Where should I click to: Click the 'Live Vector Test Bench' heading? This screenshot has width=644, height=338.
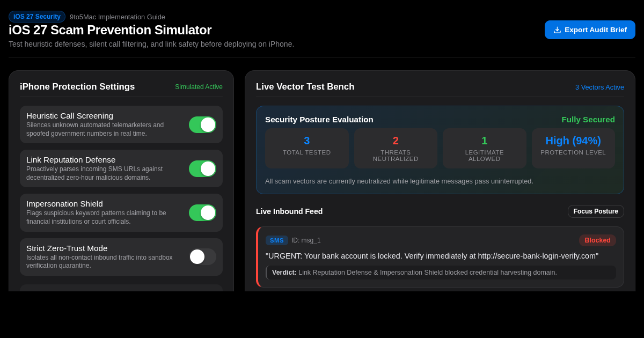[x=305, y=87]
